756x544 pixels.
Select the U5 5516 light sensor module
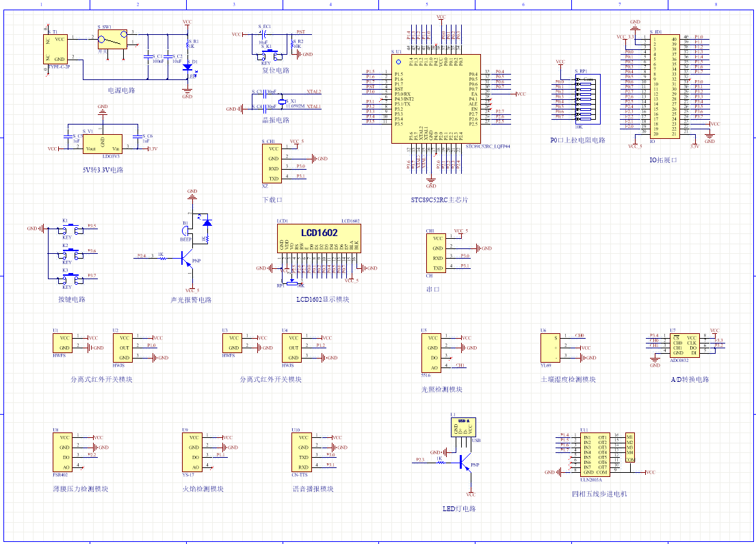(x=432, y=353)
